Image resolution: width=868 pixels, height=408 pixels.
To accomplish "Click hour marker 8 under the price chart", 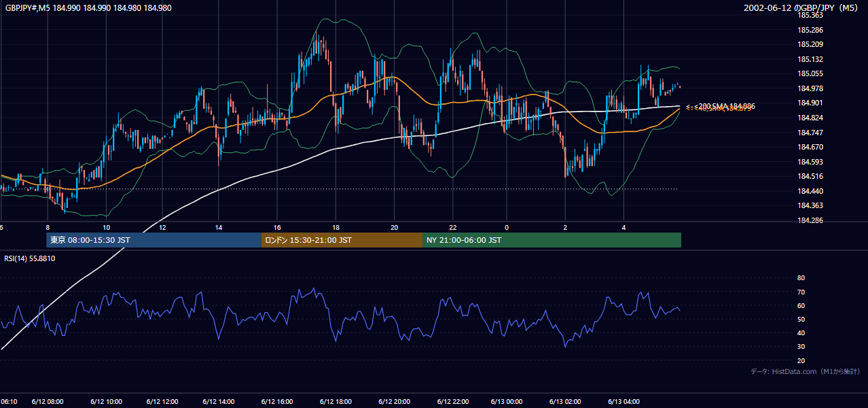I will click(48, 227).
